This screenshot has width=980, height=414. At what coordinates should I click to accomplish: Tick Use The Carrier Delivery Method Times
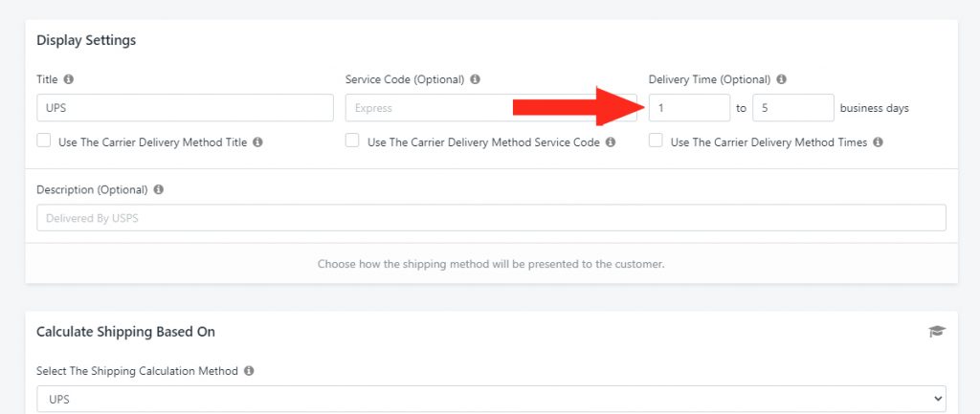click(656, 141)
